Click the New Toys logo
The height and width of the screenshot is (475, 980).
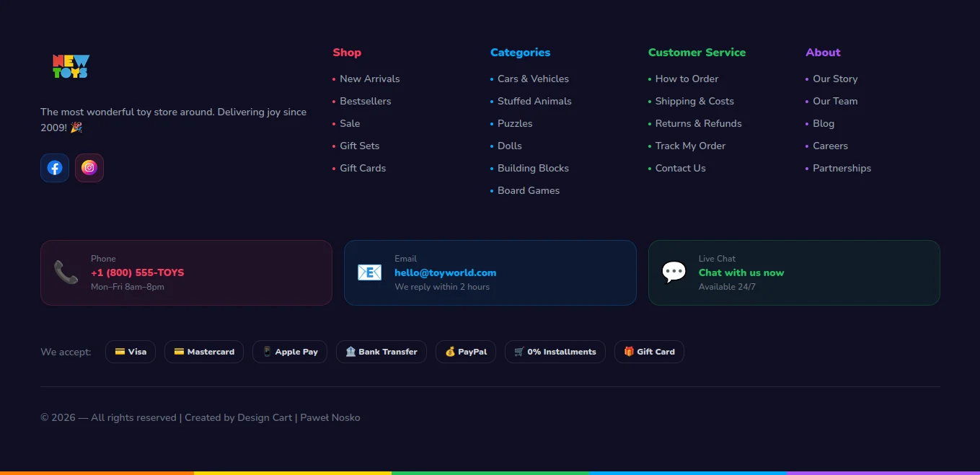[x=71, y=66]
